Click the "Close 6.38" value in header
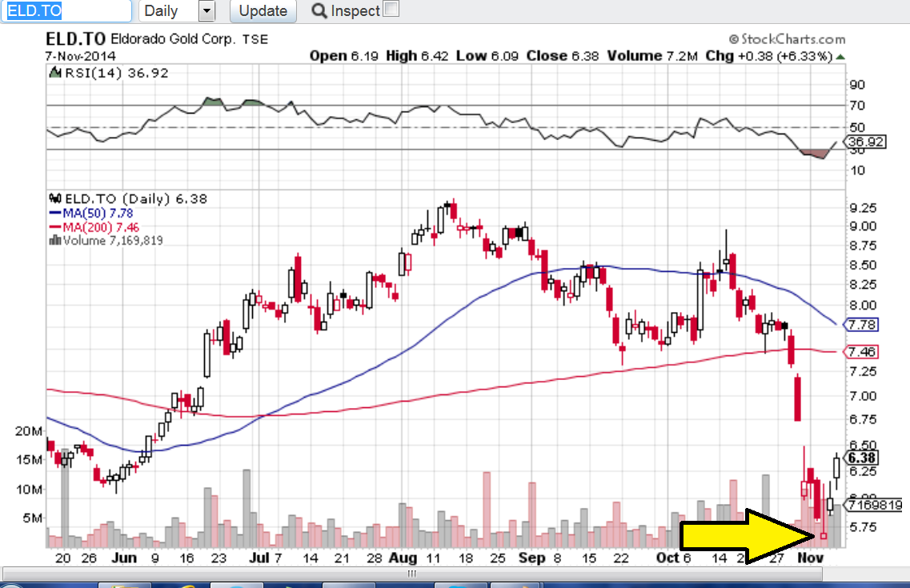This screenshot has height=588, width=910. (x=563, y=56)
